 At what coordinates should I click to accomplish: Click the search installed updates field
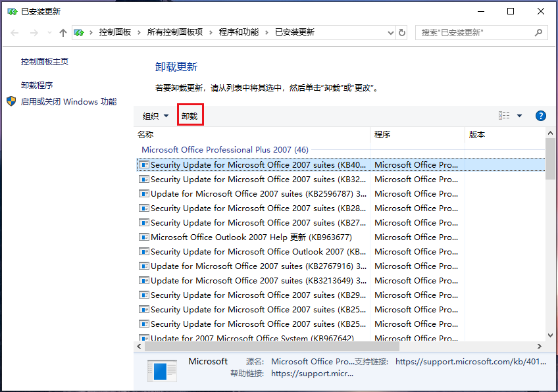[481, 33]
